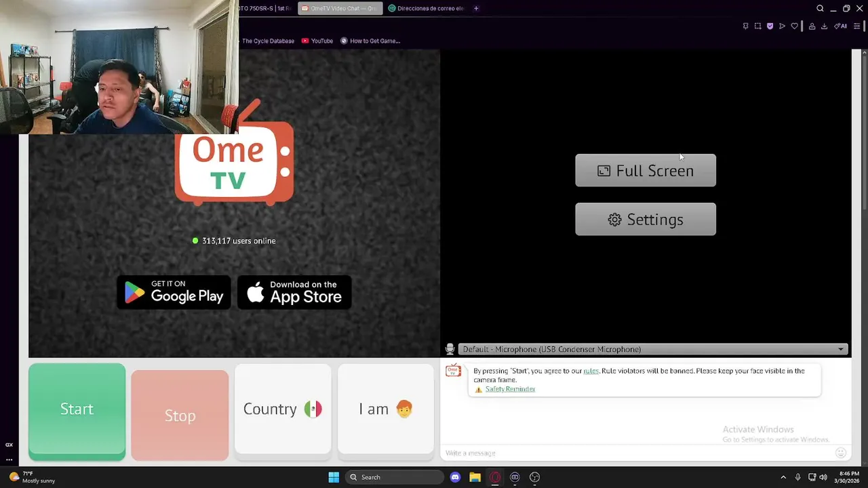This screenshot has width=868, height=488.
Task: Switch to the 750SR-S browser tab
Action: [266, 8]
